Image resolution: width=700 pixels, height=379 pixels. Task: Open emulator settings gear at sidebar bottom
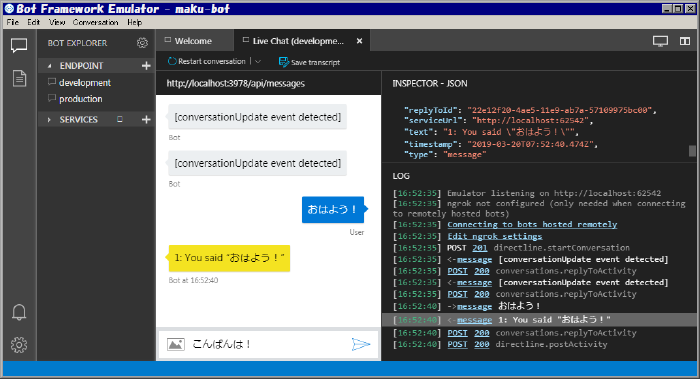click(19, 345)
